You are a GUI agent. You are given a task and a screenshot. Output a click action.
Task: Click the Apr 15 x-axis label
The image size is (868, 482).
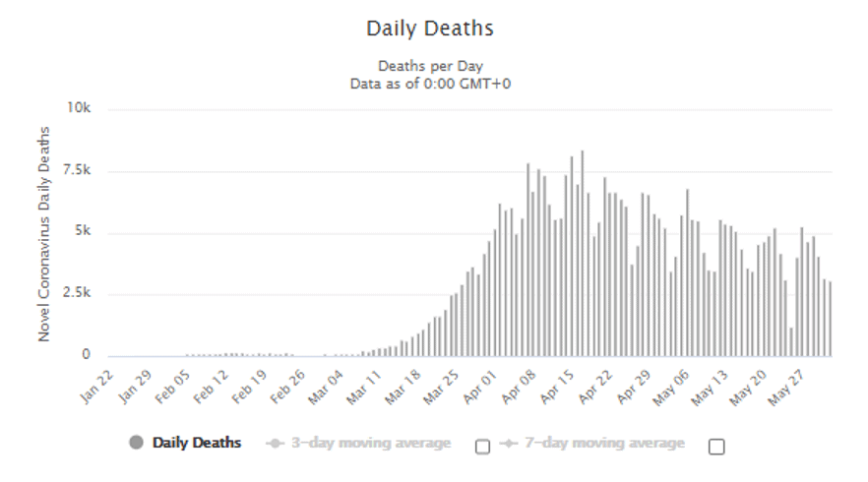pos(557,387)
